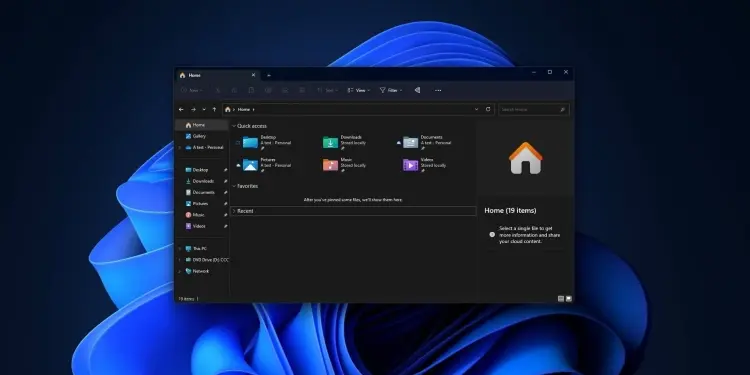Click the pin icon beside sidebar Music
Image resolution: width=750 pixels, height=375 pixels.
coord(225,215)
